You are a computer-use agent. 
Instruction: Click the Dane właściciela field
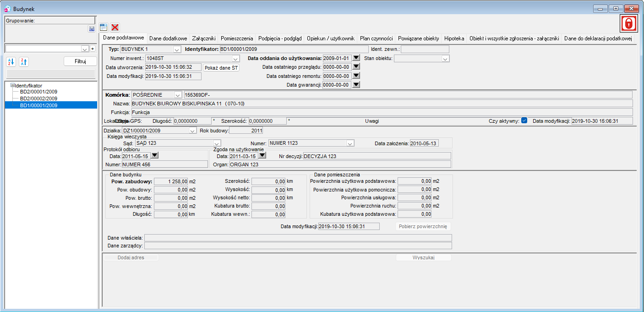coord(298,237)
